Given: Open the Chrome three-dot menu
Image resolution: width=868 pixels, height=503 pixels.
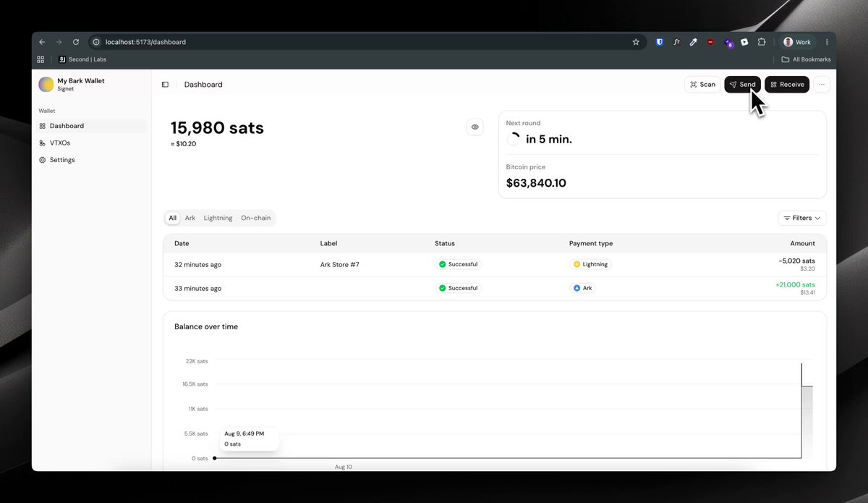Looking at the screenshot, I should (827, 42).
